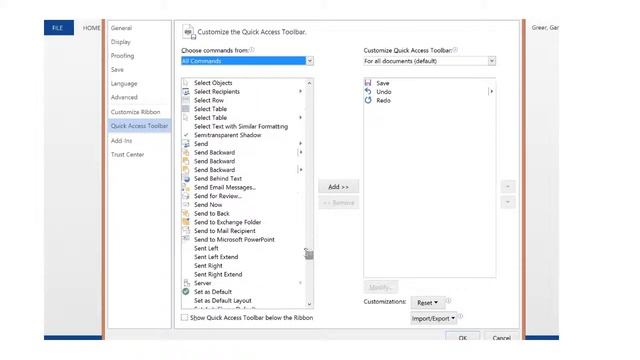Screen dimensions: 640x360
Task: Select the Sent Left command
Action: 206,248
